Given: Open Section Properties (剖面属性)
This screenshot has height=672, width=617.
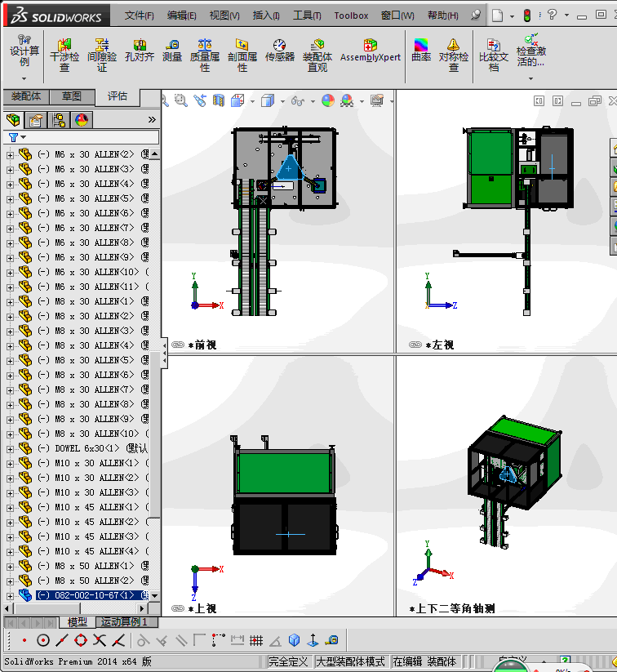Looking at the screenshot, I should (242, 56).
